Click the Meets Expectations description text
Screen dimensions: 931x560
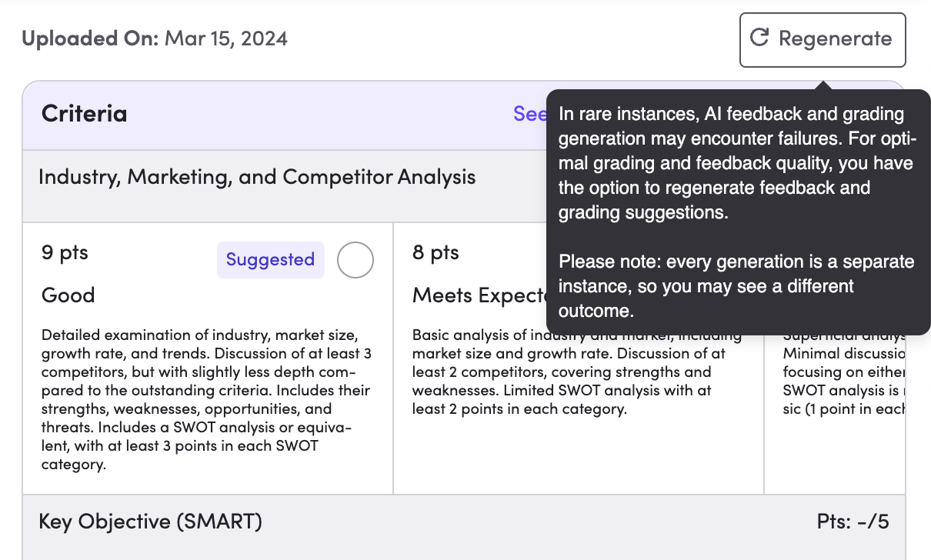[577, 372]
